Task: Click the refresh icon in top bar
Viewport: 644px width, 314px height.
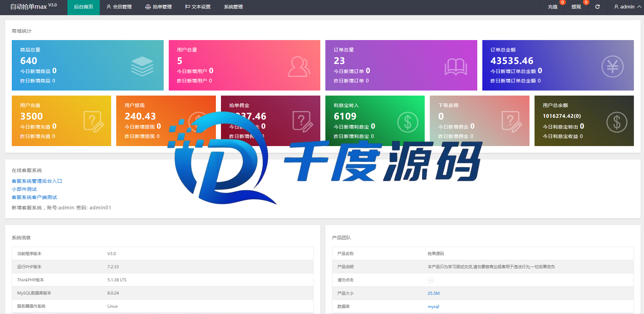Action: click(x=598, y=7)
